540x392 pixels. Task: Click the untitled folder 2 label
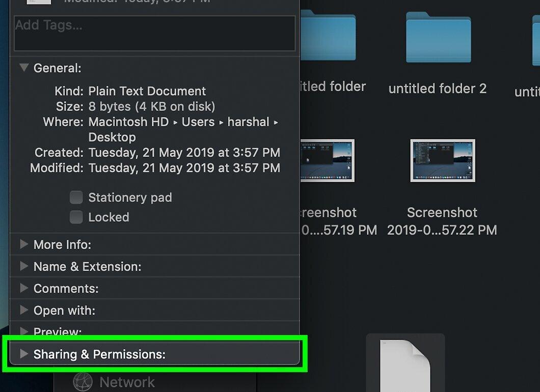[x=438, y=89]
